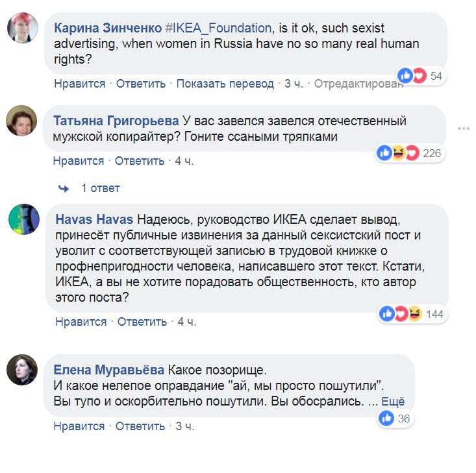The height and width of the screenshot is (473, 476).
Task: Open three-dots options menu beside Татьяна's comment
Action: point(463,128)
